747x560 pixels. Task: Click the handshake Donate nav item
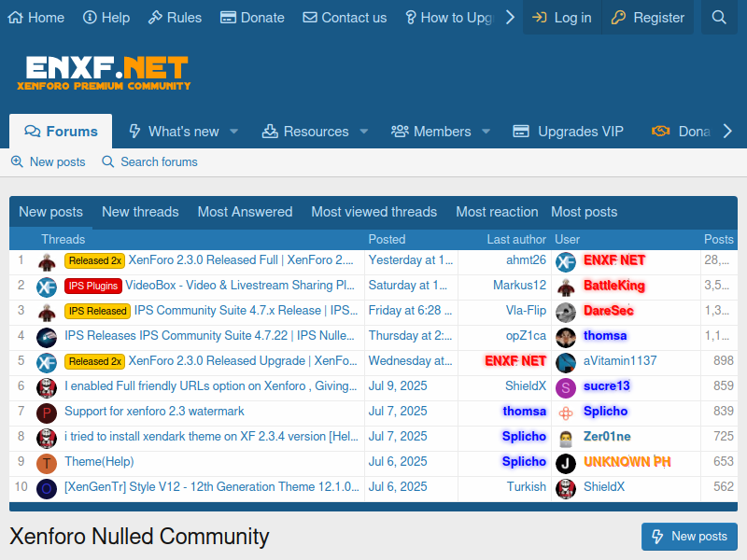(682, 131)
